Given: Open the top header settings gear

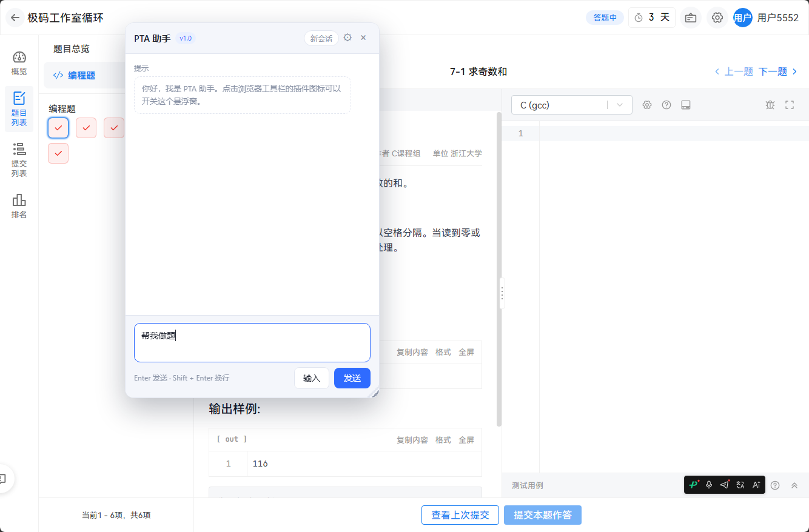Looking at the screenshot, I should pos(717,18).
